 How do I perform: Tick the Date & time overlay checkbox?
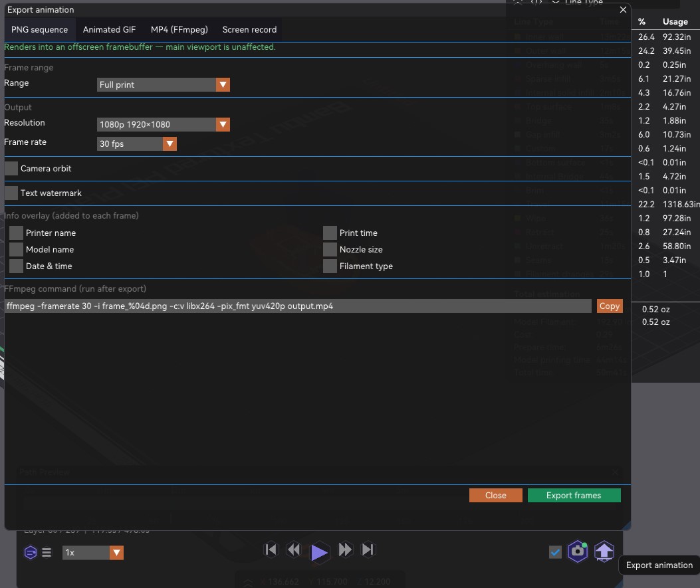point(16,266)
